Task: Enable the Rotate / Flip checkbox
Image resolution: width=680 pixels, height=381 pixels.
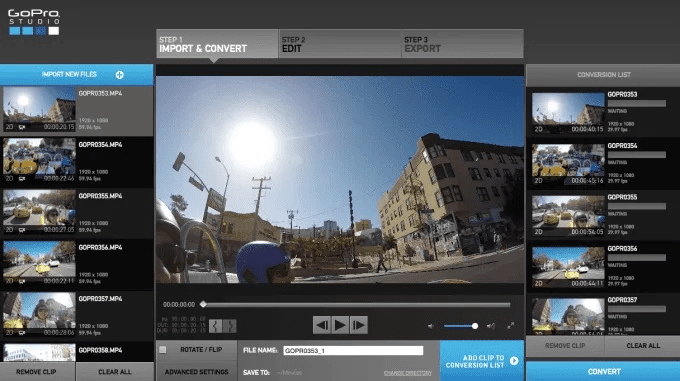Action: [163, 349]
